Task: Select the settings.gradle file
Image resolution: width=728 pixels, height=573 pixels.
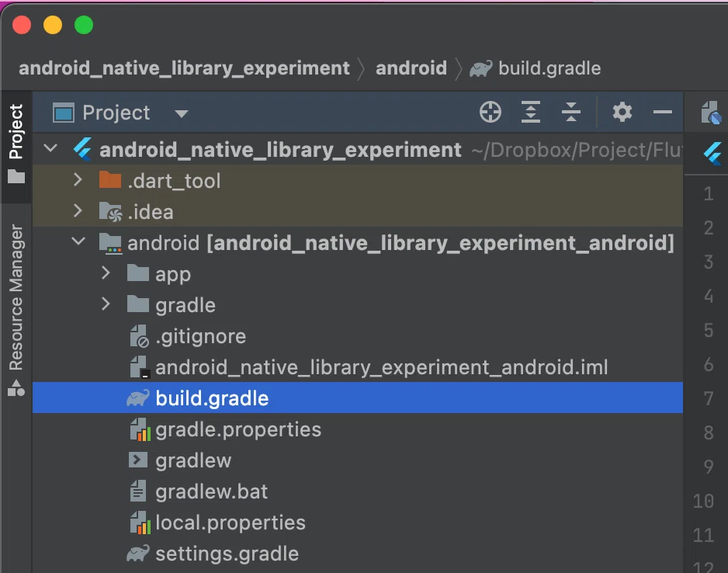Action: coord(358,554)
